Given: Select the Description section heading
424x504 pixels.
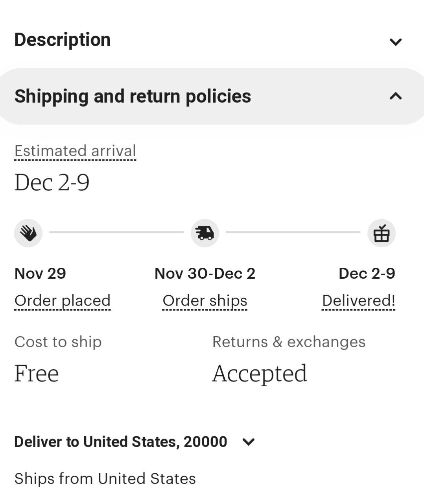Looking at the screenshot, I should (x=63, y=40).
